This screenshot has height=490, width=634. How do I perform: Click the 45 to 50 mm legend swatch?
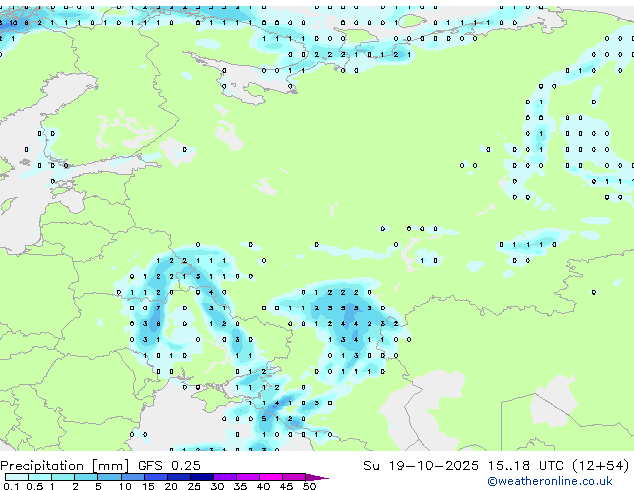[x=294, y=477]
